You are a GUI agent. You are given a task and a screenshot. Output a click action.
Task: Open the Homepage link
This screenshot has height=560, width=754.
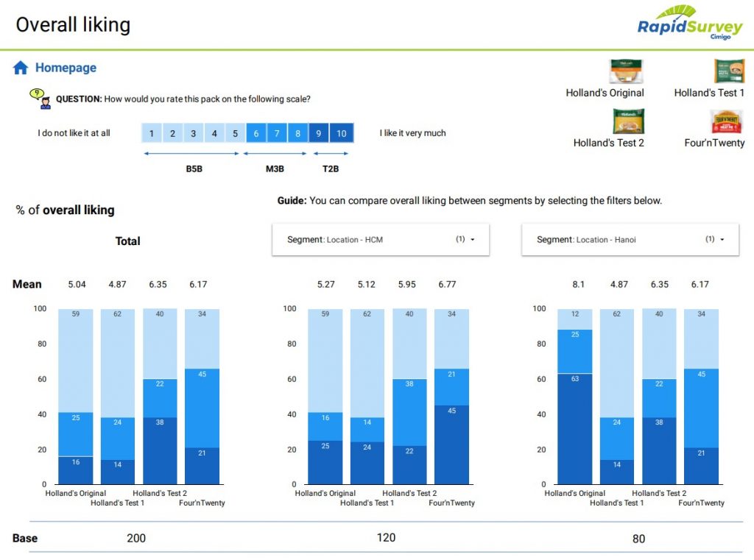point(66,68)
